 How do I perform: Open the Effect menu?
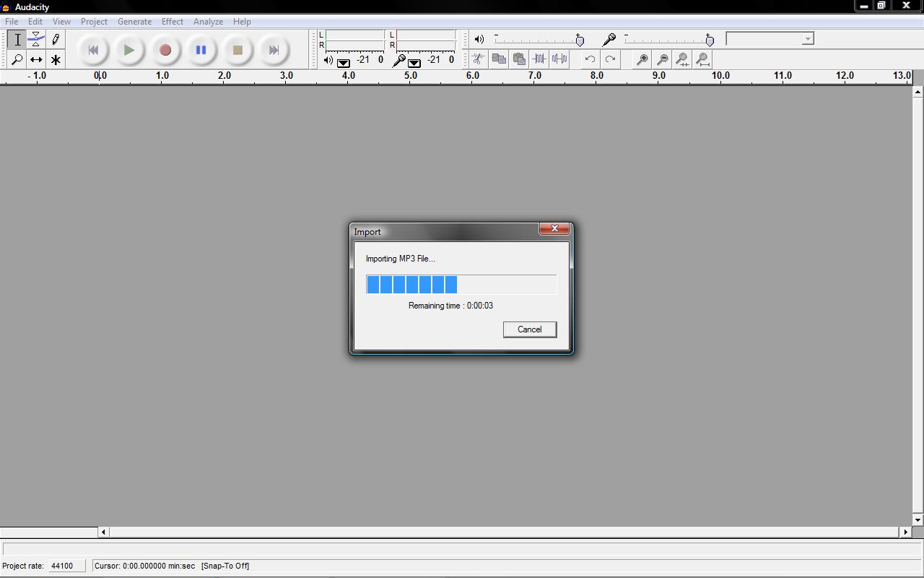pos(173,22)
